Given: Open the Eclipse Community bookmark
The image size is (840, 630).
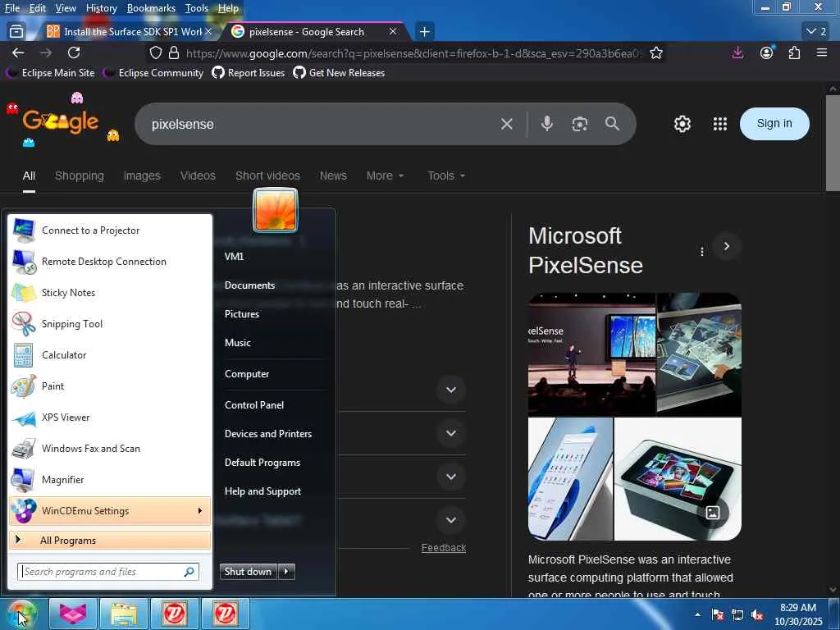Looking at the screenshot, I should 153,73.
